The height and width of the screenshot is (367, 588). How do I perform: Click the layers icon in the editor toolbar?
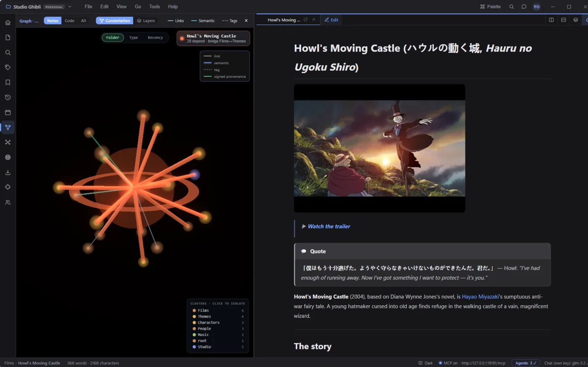point(575,20)
